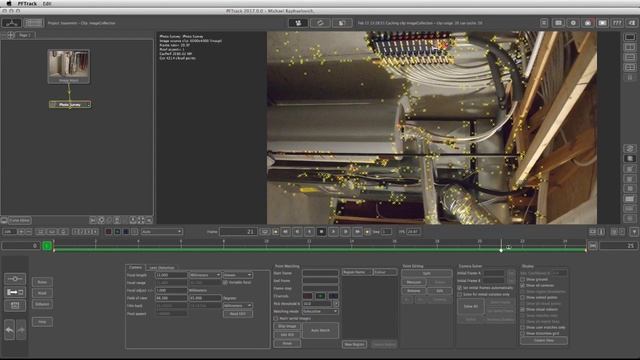Click the red camera icon in top toolbar
This screenshot has height=360, width=640.
click(588, 23)
